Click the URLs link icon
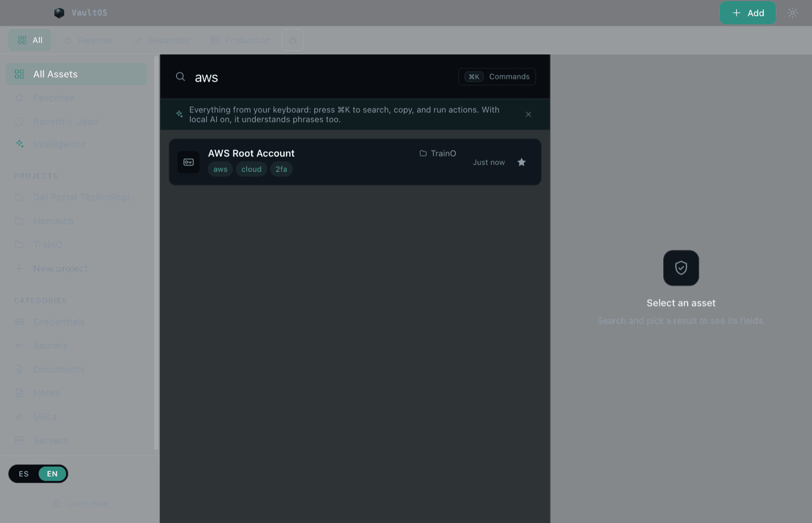812x523 pixels. point(19,417)
